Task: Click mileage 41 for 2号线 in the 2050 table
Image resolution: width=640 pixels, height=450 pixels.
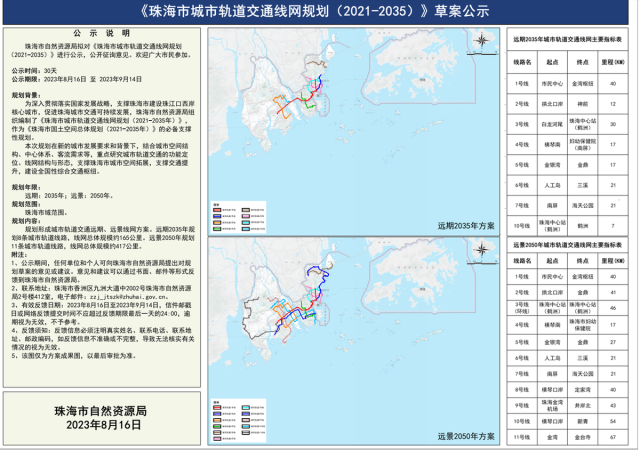Action: click(613, 293)
